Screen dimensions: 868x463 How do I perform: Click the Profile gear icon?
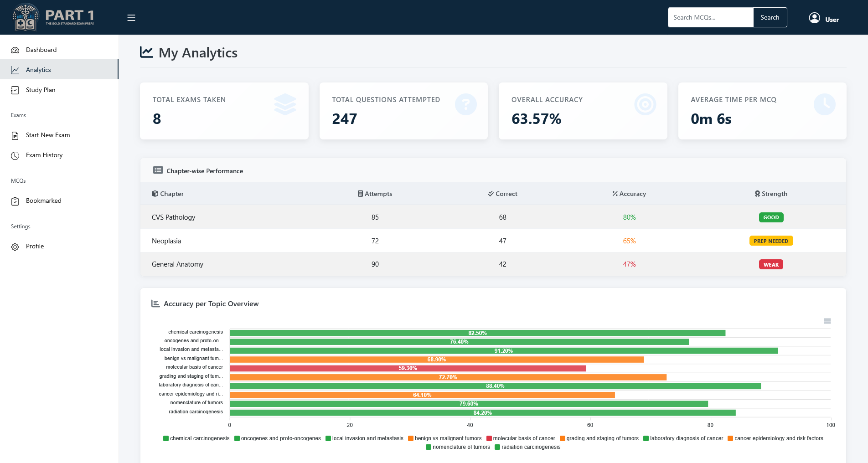coord(15,247)
